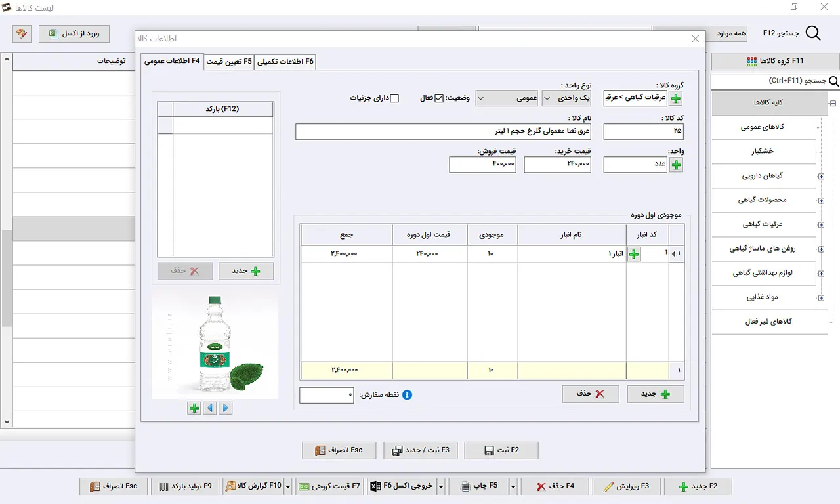
Task: Click F9 تولید بارکد to generate a barcode
Action: coord(185,486)
